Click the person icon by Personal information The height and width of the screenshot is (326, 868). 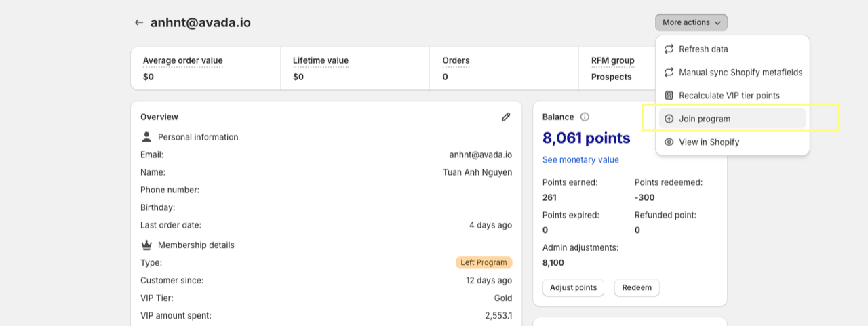[146, 137]
